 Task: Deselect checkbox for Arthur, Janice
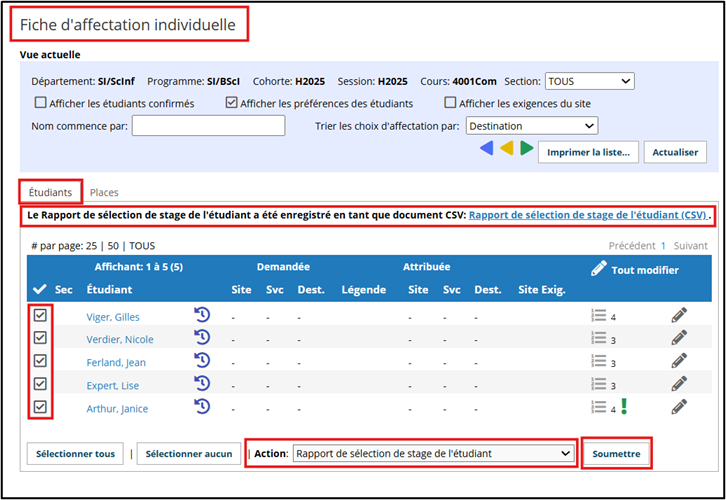pyautogui.click(x=40, y=407)
